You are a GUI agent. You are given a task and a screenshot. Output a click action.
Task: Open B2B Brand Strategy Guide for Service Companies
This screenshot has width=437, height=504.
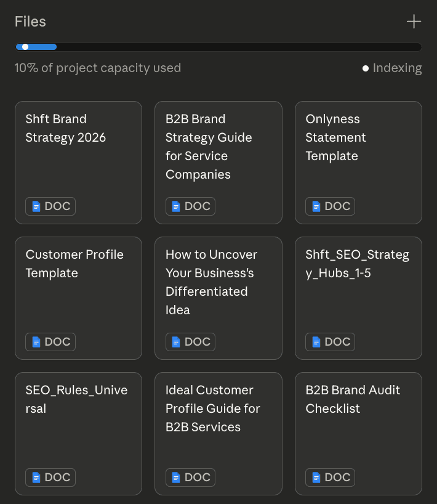tap(208, 147)
